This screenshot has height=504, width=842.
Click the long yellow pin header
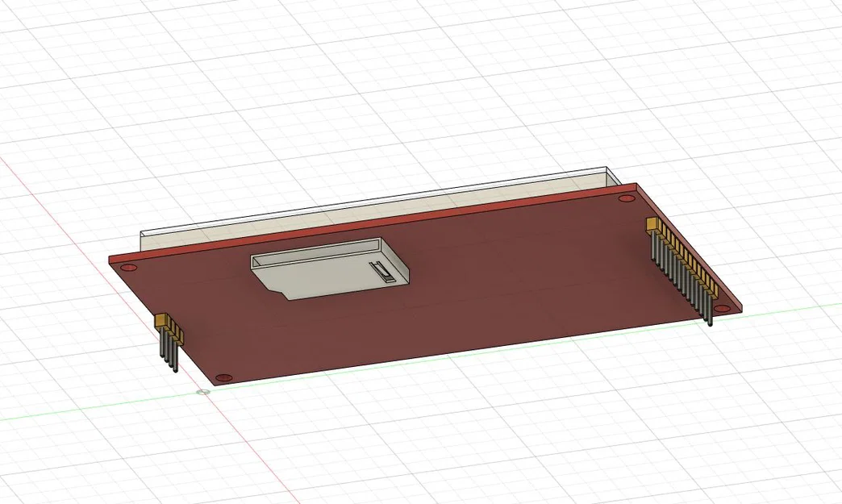pos(683,270)
